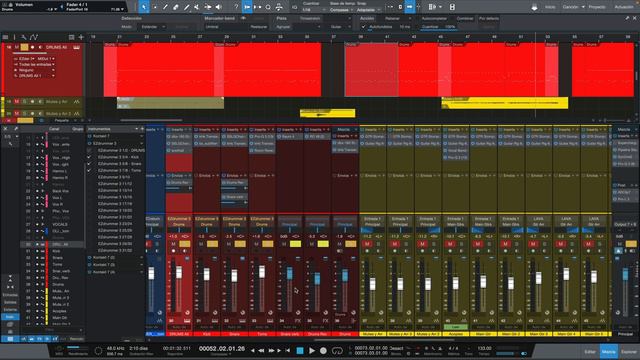Solo the DRUMS All track in arrangement

24,47
